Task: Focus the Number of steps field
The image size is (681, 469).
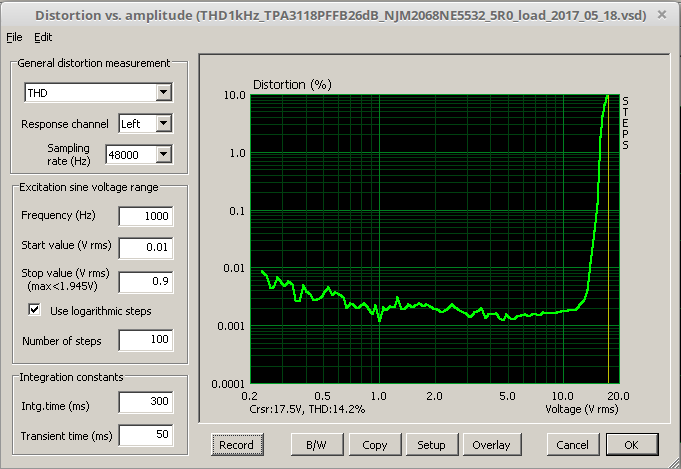Action: tap(145, 341)
